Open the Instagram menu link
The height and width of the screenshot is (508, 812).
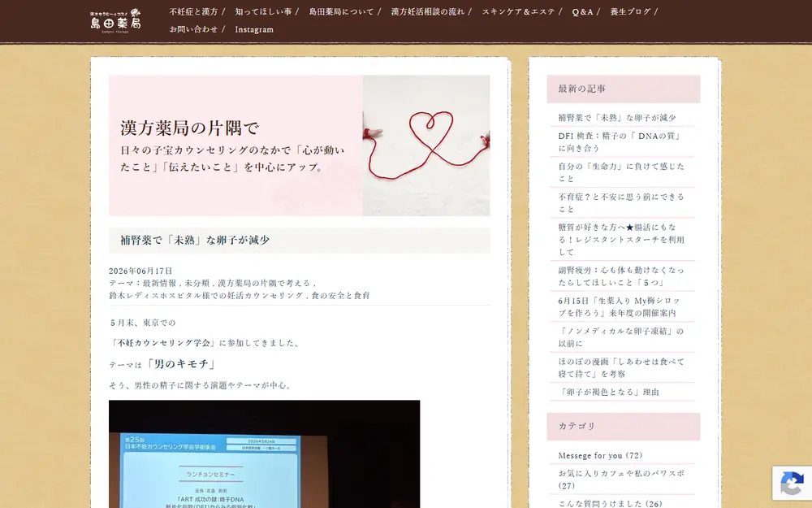[254, 29]
